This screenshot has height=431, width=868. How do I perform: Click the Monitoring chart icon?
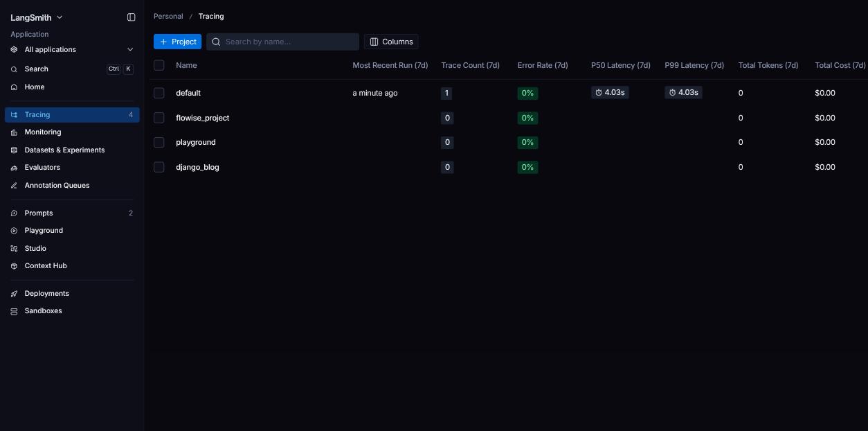click(x=14, y=132)
